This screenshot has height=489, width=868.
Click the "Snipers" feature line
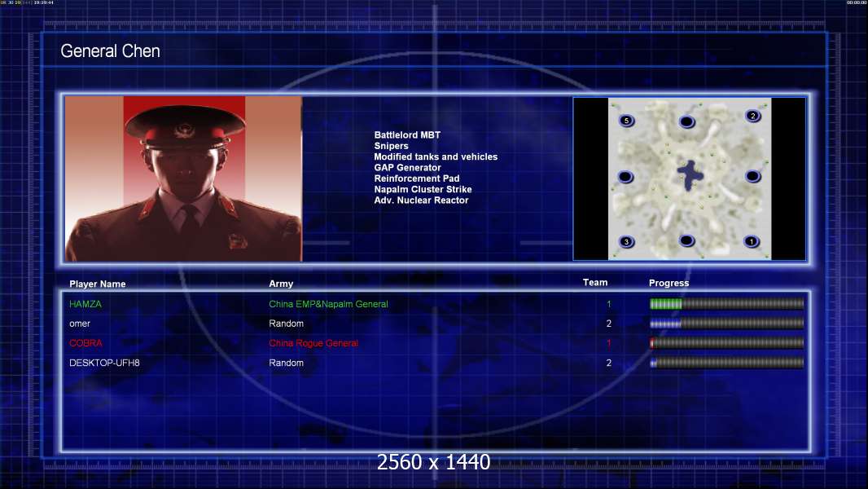click(392, 146)
